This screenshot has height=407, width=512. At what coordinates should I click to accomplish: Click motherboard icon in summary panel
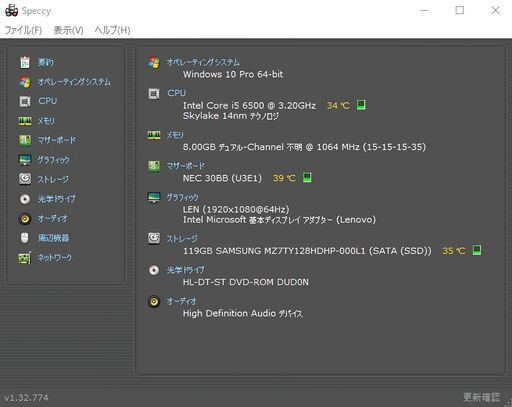pos(154,166)
